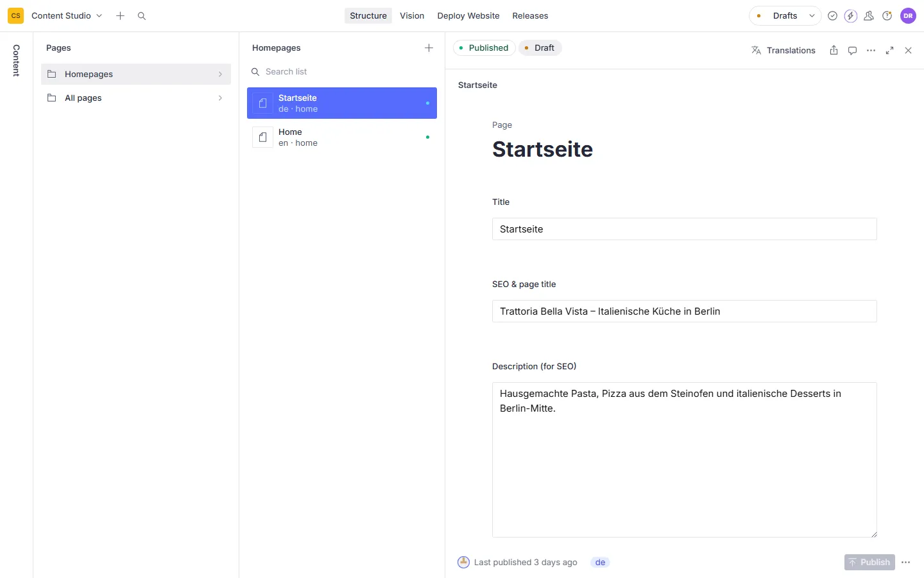Select the Homepages folder in Pages

[x=136, y=74]
